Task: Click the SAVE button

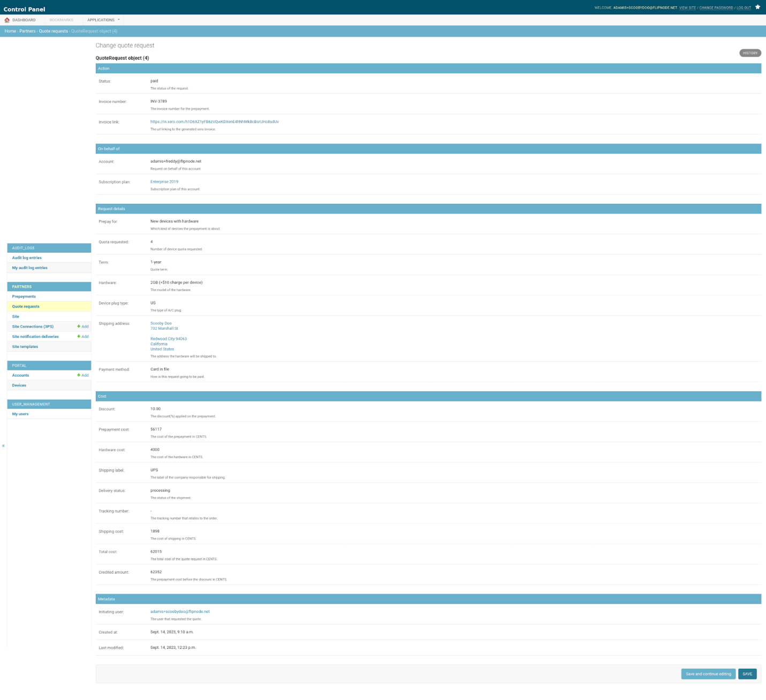Action: (x=747, y=674)
